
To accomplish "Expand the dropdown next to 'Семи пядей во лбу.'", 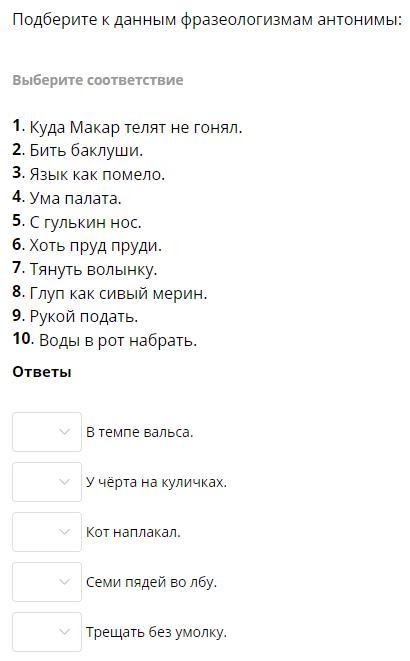I will pyautogui.click(x=47, y=582).
